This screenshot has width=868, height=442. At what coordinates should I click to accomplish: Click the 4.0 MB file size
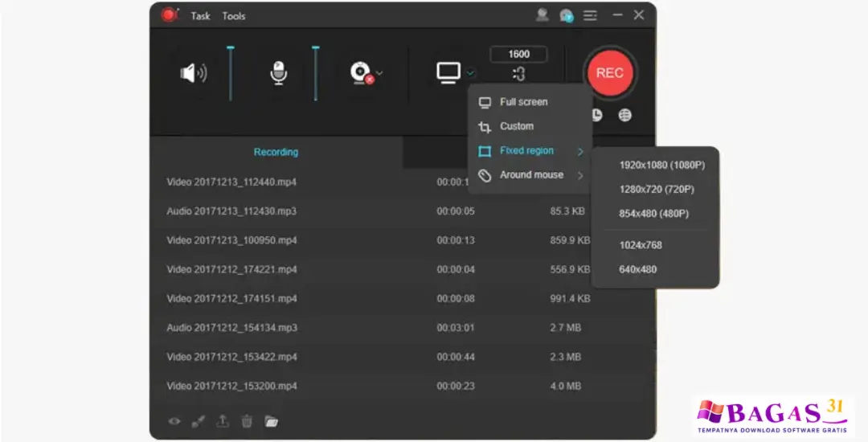coord(565,386)
